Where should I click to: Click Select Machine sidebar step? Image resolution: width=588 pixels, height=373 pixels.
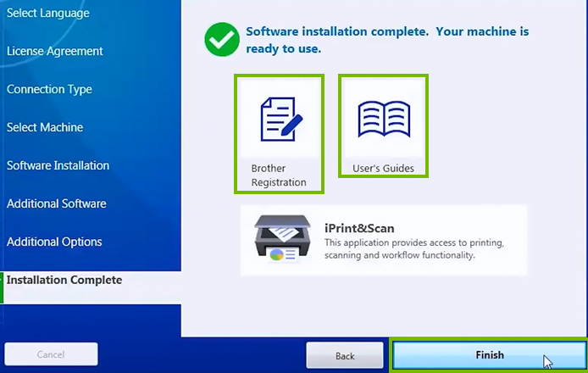45,127
